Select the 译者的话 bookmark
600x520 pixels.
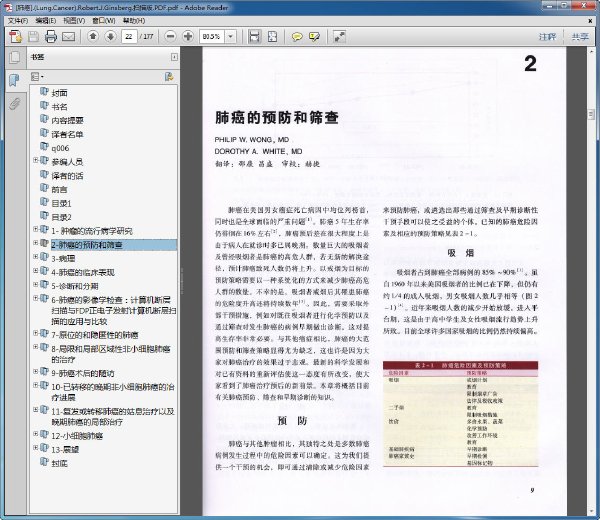click(67, 176)
